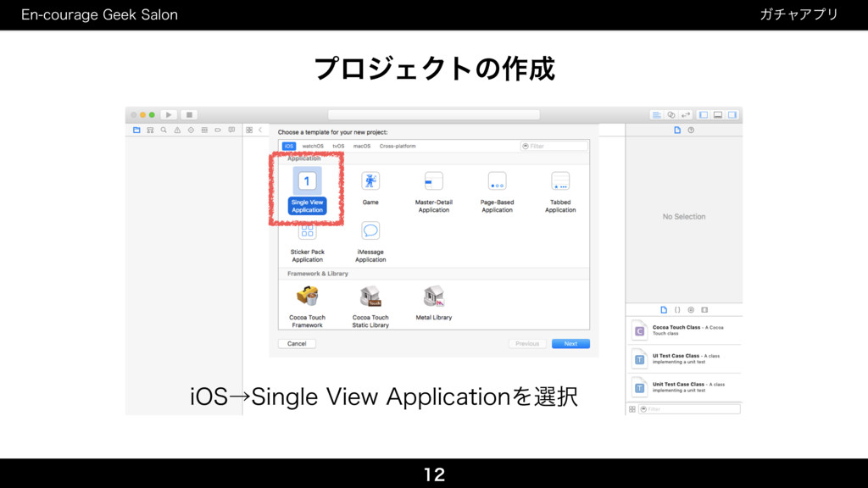The height and width of the screenshot is (488, 868).
Task: Click the Next button
Action: pyautogui.click(x=570, y=344)
